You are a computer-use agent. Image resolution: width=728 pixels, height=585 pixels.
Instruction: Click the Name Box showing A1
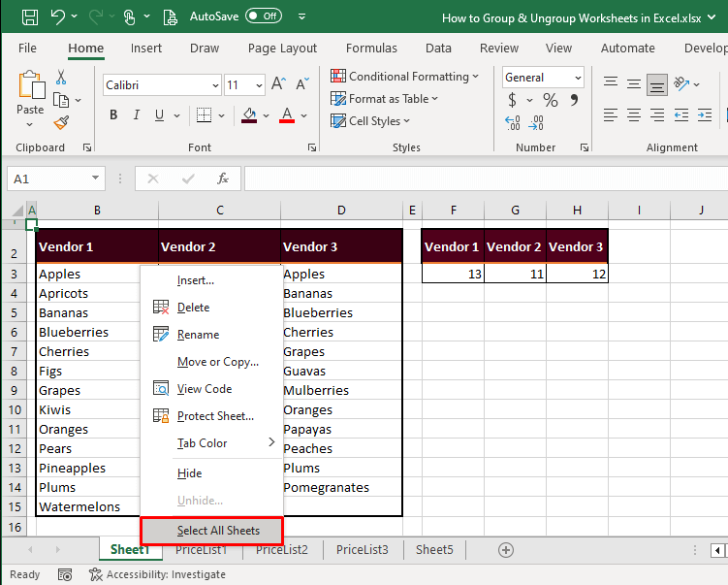point(48,179)
